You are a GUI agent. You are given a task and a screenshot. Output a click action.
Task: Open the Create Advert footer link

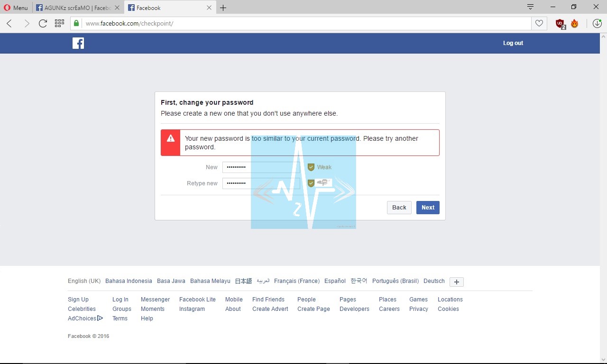270,309
